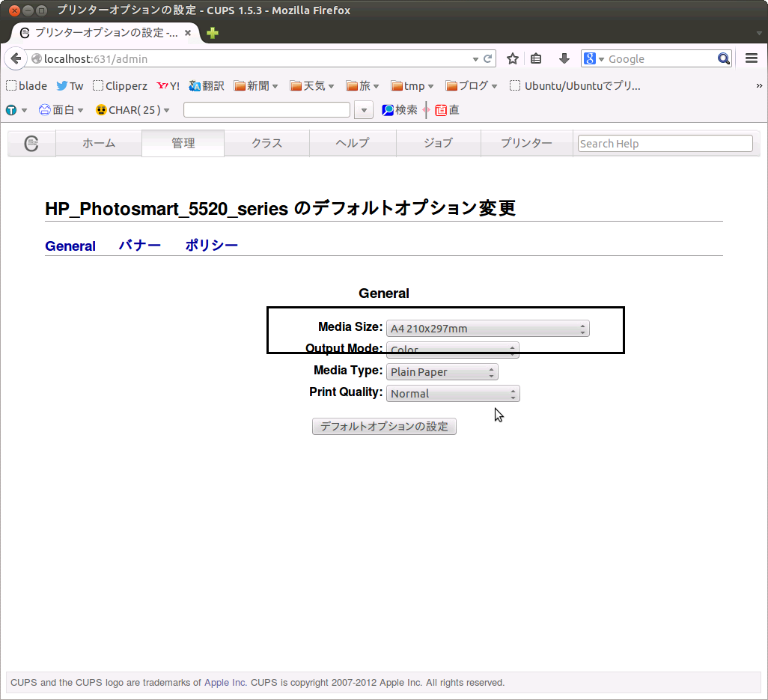Open the tab list arrow in the tab bar
The image size is (768, 700).
coord(759,33)
